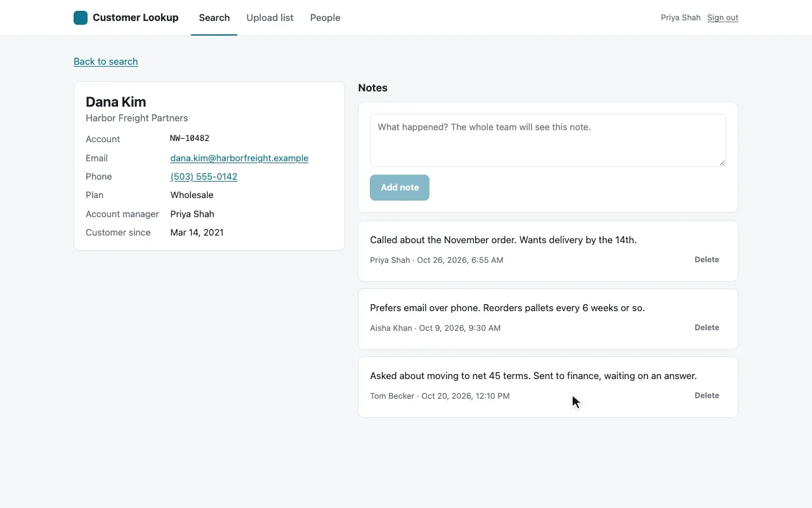Image resolution: width=812 pixels, height=508 pixels.
Task: Go to the People tab
Action: pyautogui.click(x=325, y=18)
